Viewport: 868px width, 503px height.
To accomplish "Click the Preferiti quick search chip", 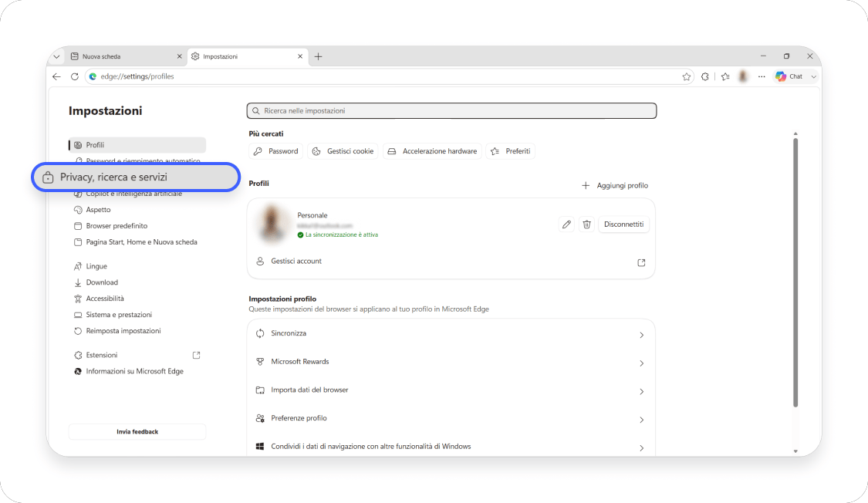I will coord(511,151).
